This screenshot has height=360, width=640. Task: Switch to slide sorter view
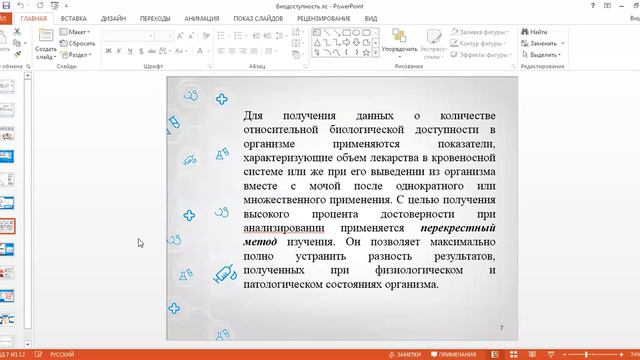pyautogui.click(x=513, y=354)
